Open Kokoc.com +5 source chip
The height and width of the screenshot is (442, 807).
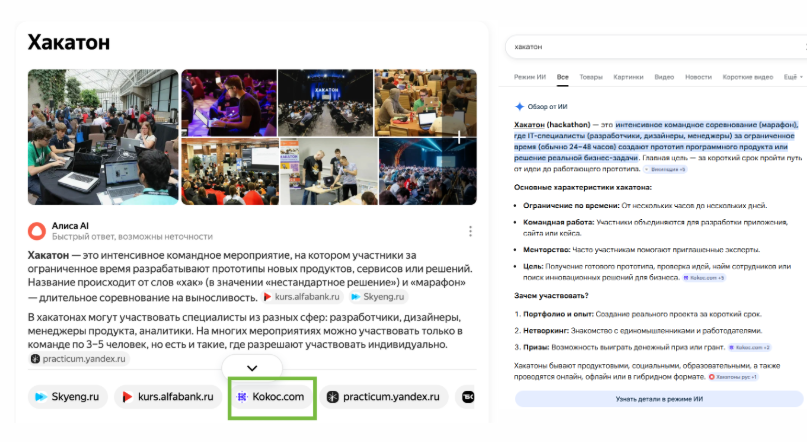pyautogui.click(x=704, y=278)
